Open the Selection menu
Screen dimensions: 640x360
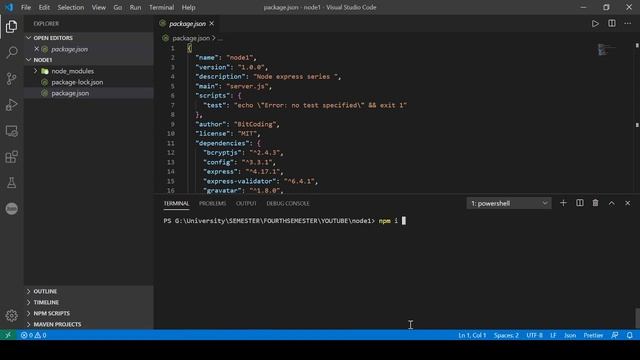(x=71, y=7)
